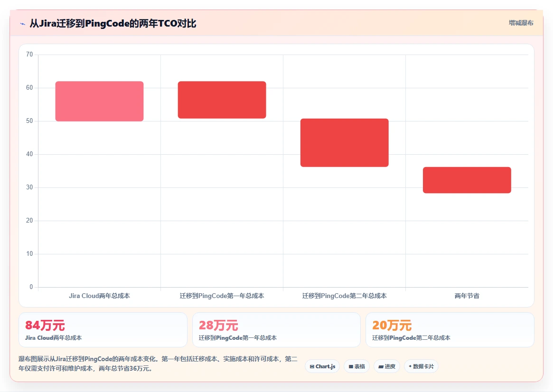Click the waterfall description paragraph below the cards
The height and width of the screenshot is (392, 553).
tap(158, 364)
